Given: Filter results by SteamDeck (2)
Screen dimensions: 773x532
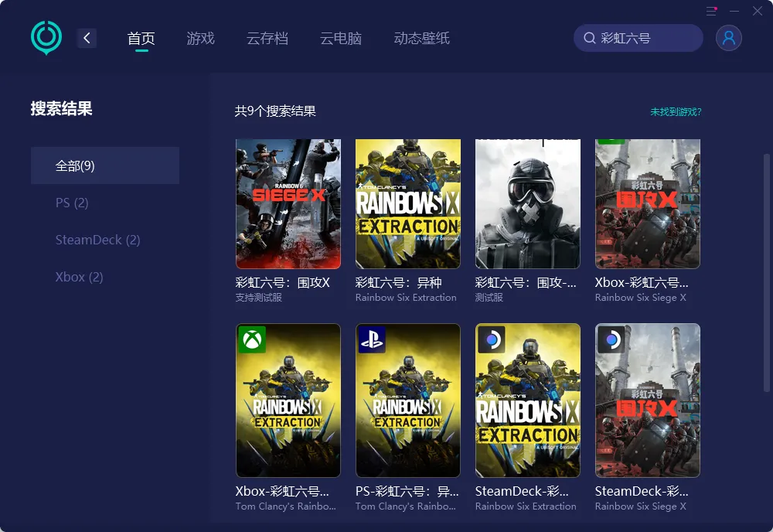Looking at the screenshot, I should (97, 240).
